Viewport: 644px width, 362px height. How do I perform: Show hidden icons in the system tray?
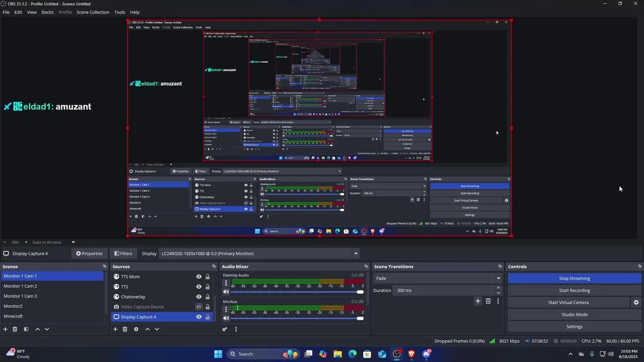[x=570, y=354]
